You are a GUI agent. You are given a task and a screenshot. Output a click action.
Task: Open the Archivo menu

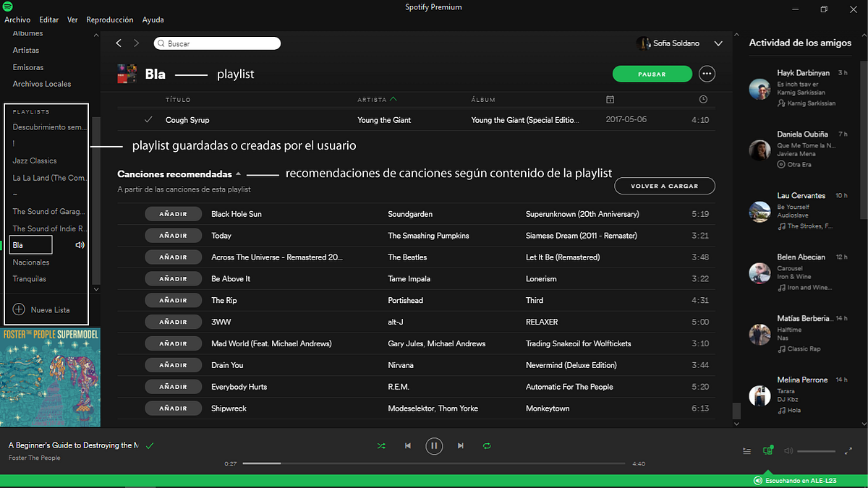tap(17, 20)
